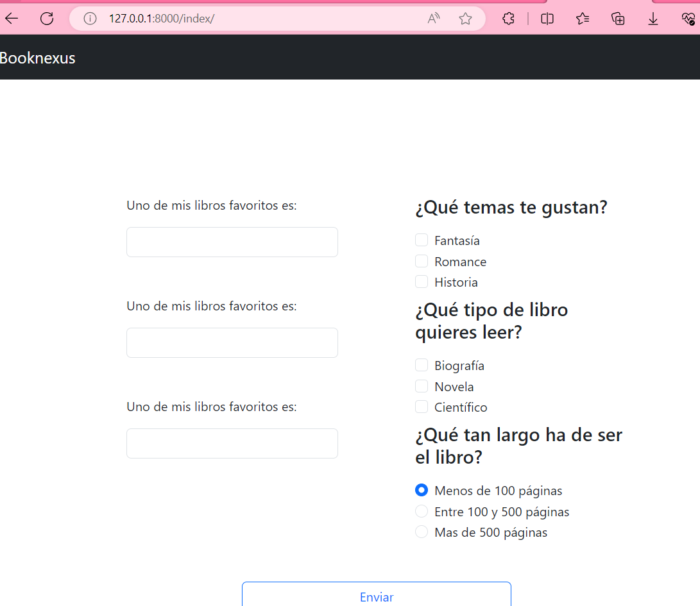The height and width of the screenshot is (606, 700).
Task: Click the heading ¿Qué tan largo ha de ser el libro?
Action: 519,446
